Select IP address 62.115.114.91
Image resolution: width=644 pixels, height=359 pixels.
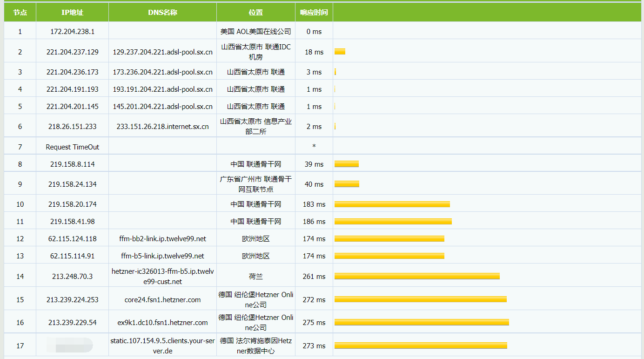click(x=73, y=256)
